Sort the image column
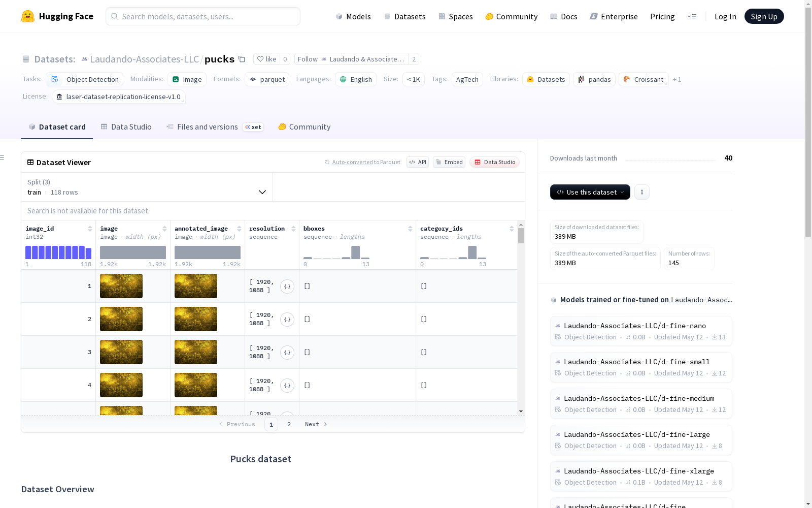 pos(164,229)
